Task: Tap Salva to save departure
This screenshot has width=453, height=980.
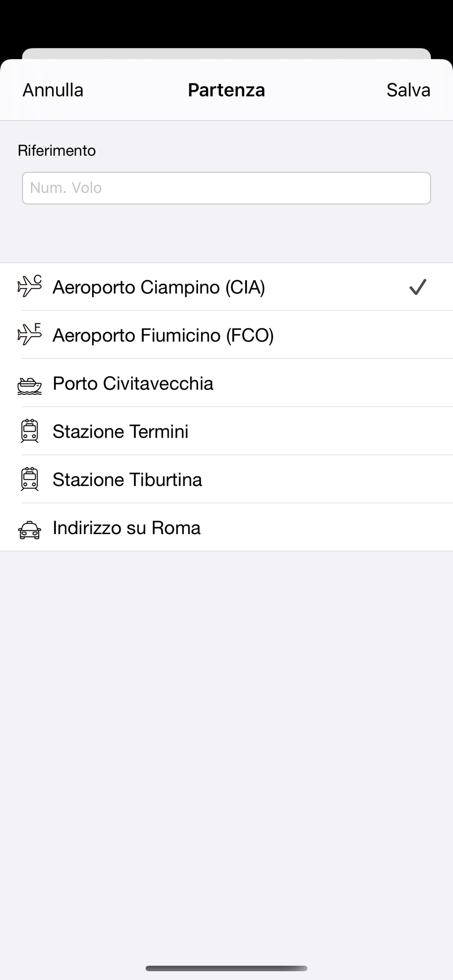Action: [408, 90]
